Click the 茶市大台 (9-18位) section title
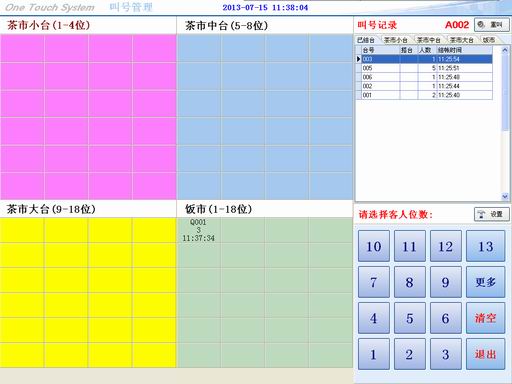 coord(51,209)
